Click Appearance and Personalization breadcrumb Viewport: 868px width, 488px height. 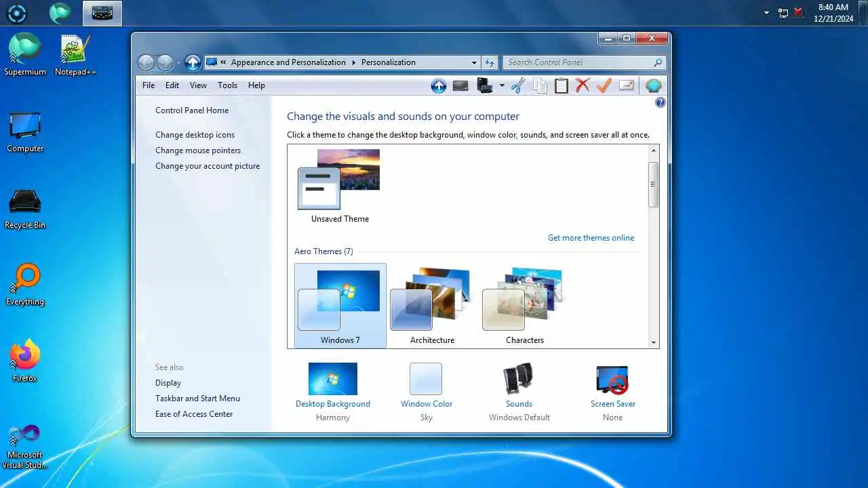coord(288,62)
